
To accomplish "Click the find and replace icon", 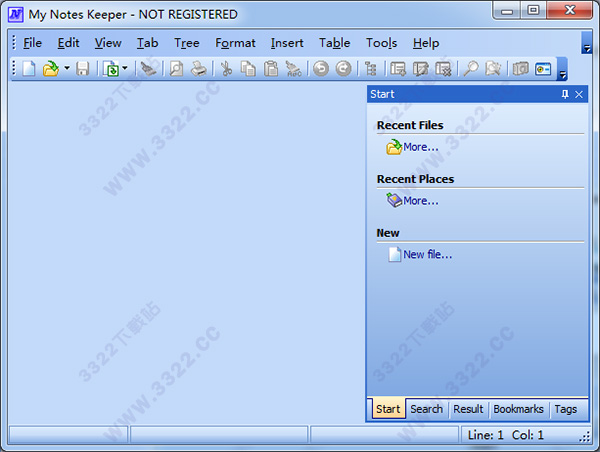I will coord(493,69).
